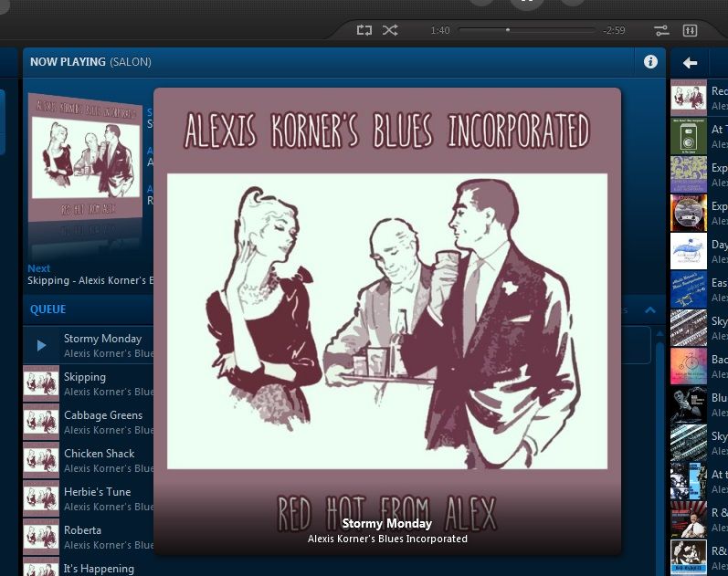This screenshot has height=576, width=728.
Task: Click the small Now Playing album cover
Action: (86, 158)
